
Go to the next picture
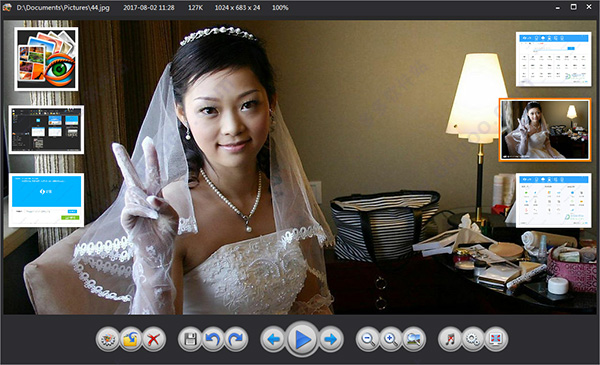pyautogui.click(x=331, y=339)
